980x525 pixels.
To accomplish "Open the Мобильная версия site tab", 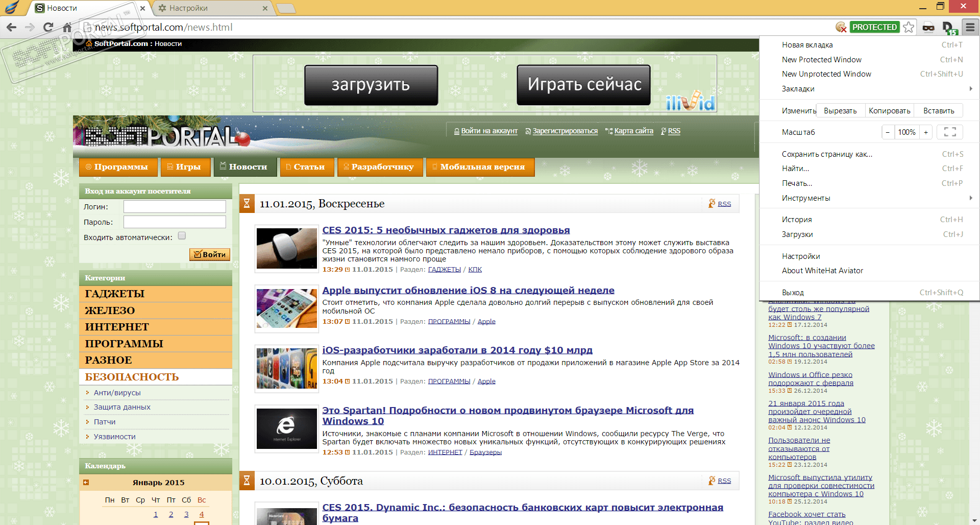I will click(480, 167).
